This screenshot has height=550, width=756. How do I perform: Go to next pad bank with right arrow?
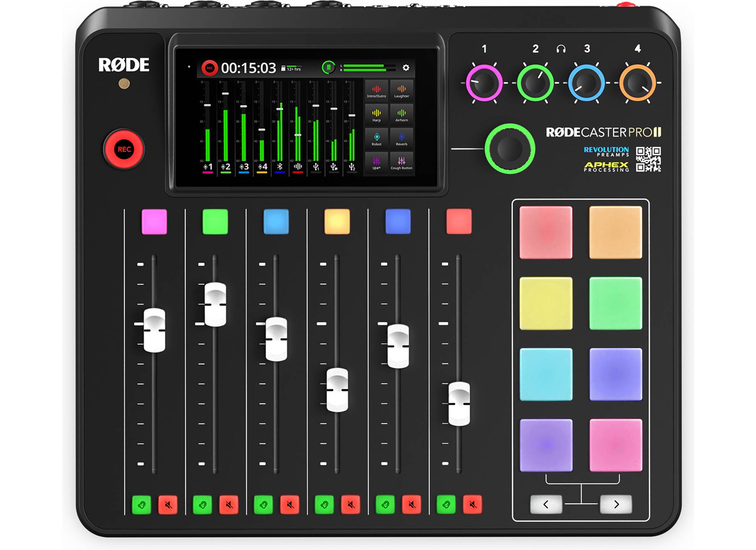pos(616,505)
